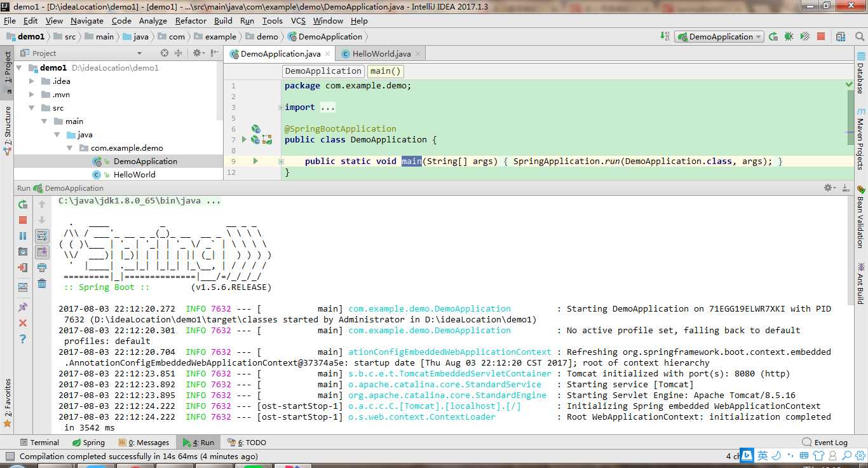Restore layout in the Run panel

[23, 287]
